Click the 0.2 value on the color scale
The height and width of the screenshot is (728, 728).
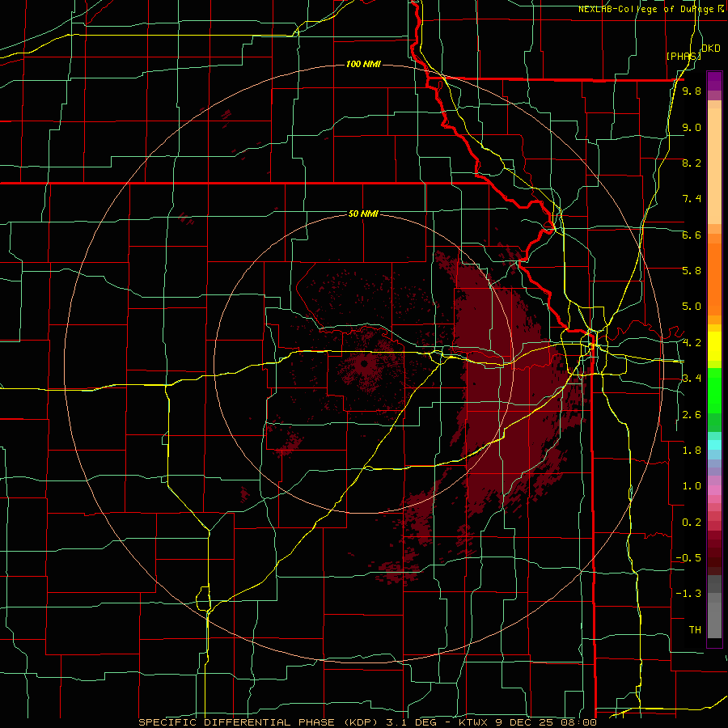pos(692,522)
